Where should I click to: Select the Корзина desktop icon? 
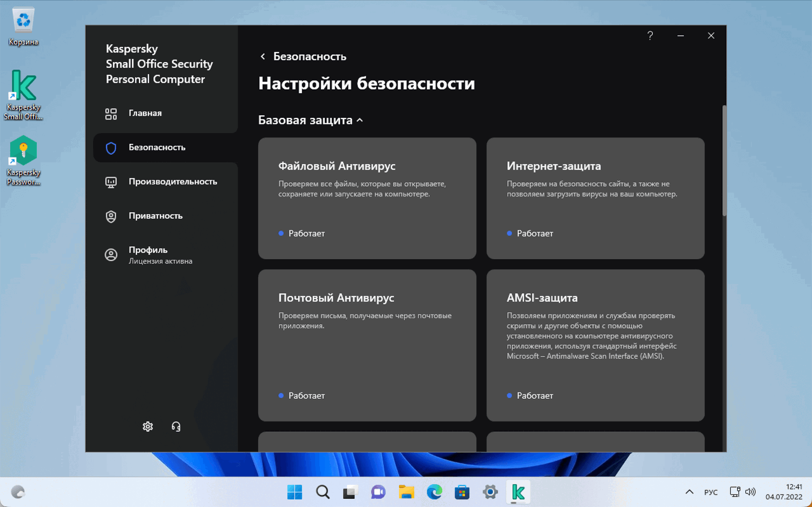coord(23,26)
